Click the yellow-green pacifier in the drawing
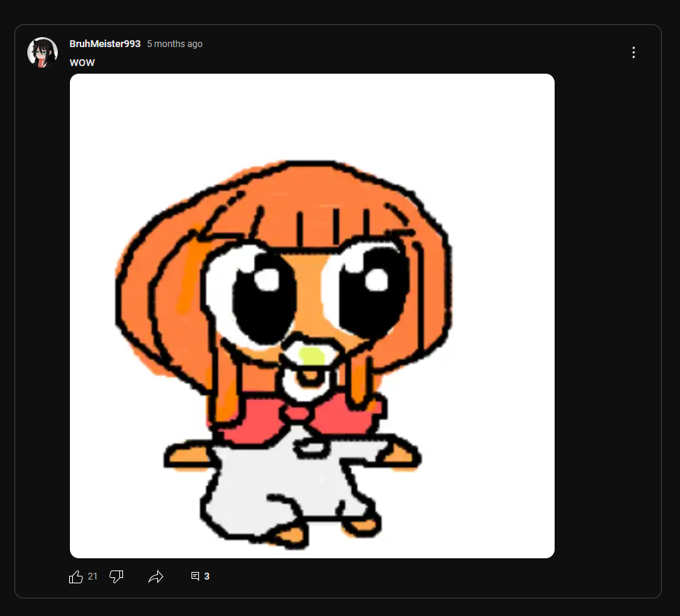This screenshot has width=680, height=616. point(311,357)
